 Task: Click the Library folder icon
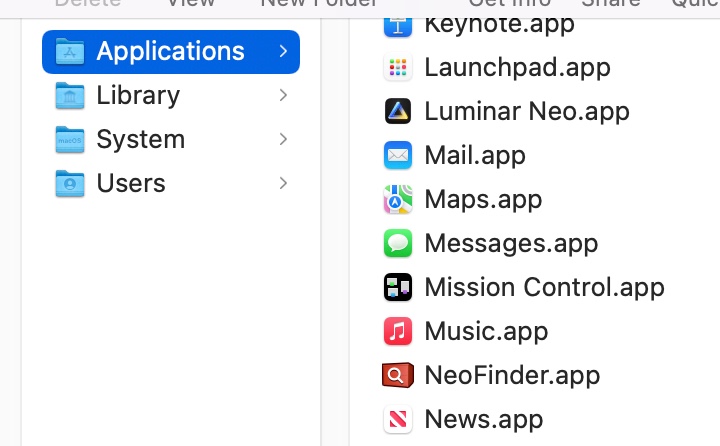point(70,96)
